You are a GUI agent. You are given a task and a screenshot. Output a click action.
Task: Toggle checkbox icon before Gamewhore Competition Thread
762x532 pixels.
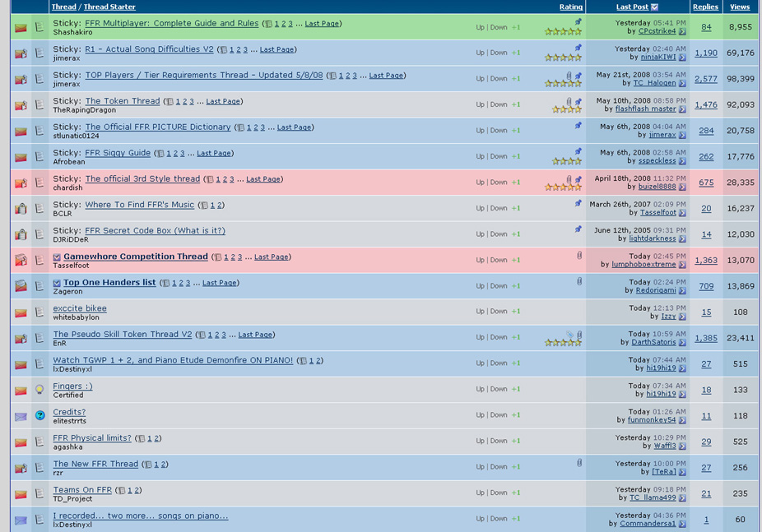click(x=57, y=257)
